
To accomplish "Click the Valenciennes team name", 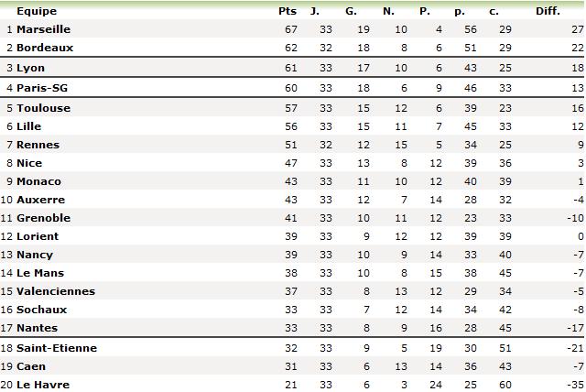I will (56, 291).
